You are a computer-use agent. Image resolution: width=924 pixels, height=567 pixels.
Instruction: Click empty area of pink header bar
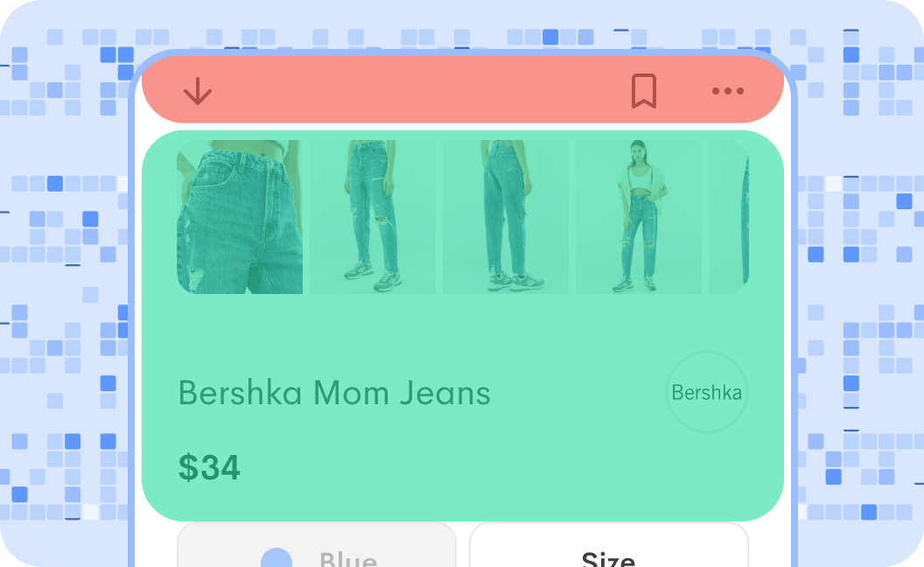coord(412,90)
